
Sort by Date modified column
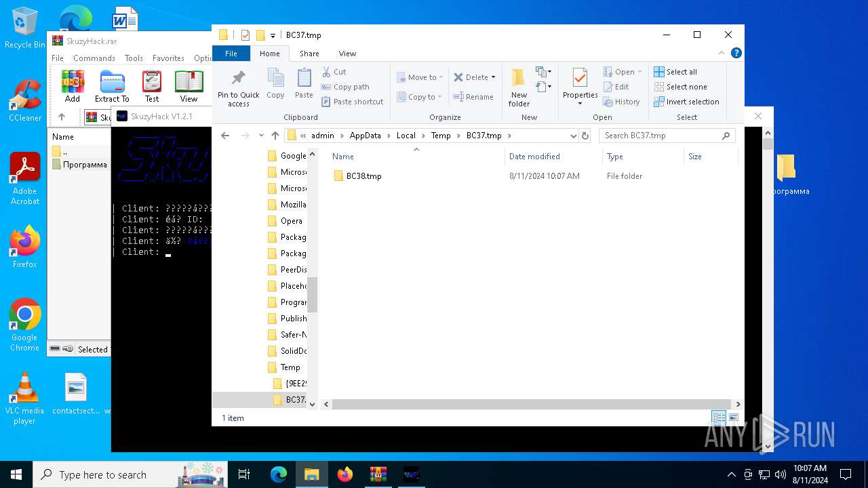pos(553,157)
